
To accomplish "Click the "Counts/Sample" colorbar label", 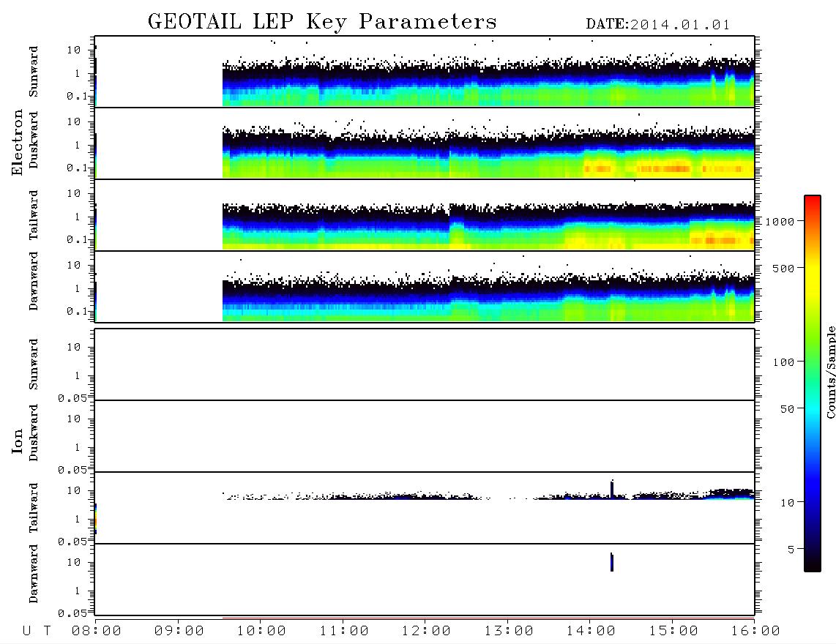I will tap(831, 372).
